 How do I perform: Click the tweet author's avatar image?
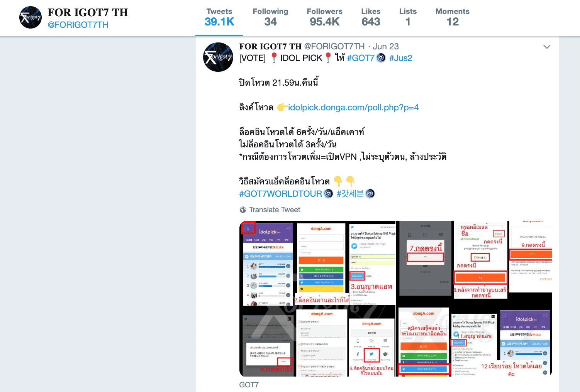coord(218,57)
